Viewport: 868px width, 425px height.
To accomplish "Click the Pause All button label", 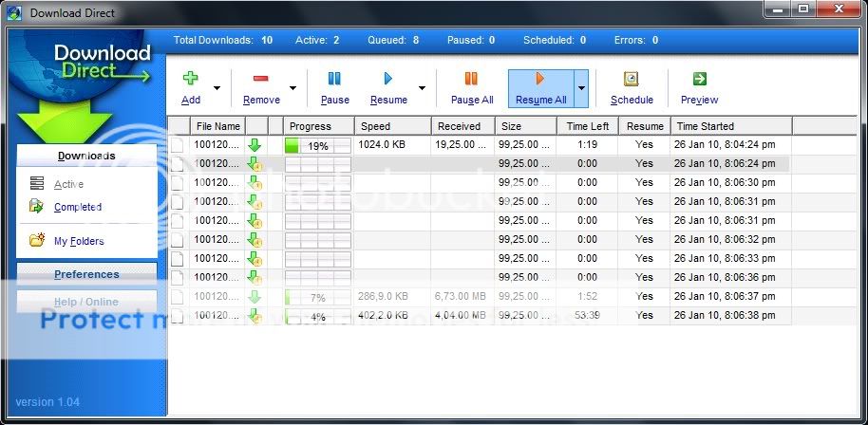I will (x=472, y=100).
